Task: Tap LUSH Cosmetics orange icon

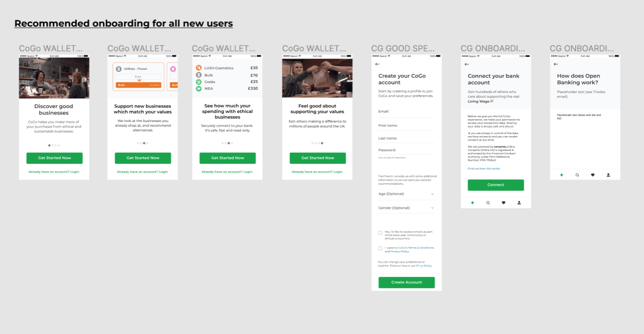Action: tap(198, 68)
